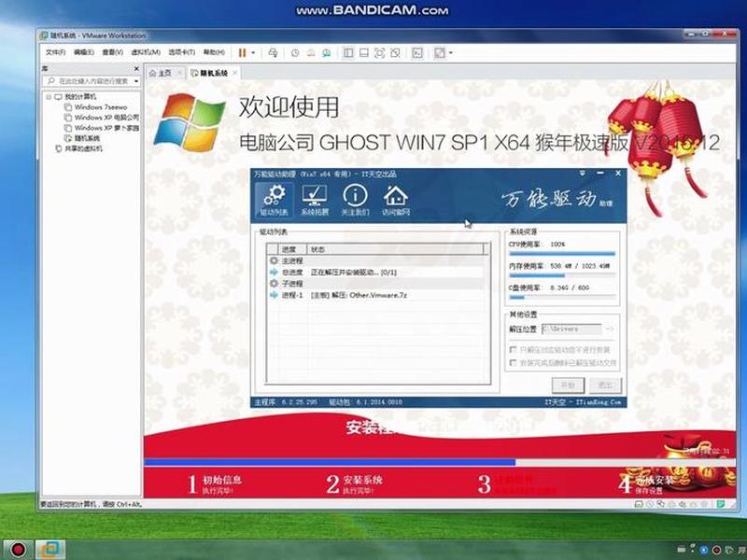Open the 文件(F) menu
Viewport: 747px width, 560px height.
[x=55, y=52]
